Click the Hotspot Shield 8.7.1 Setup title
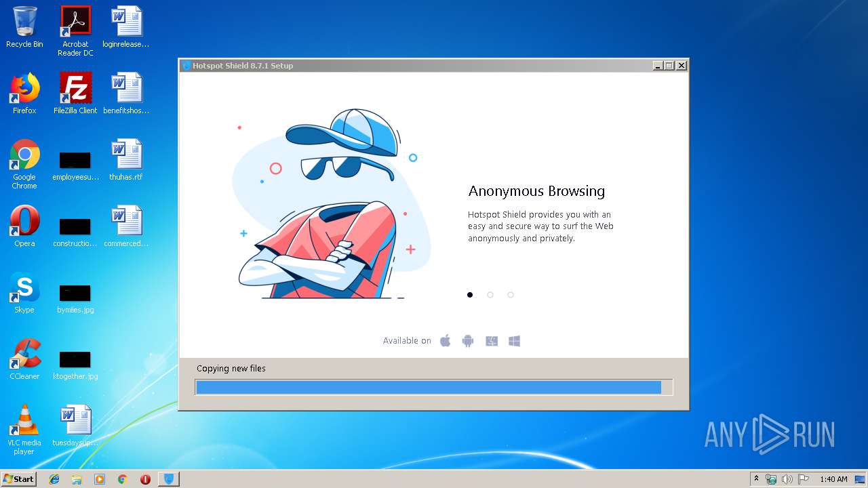Screen dimensions: 868x488 click(x=243, y=66)
